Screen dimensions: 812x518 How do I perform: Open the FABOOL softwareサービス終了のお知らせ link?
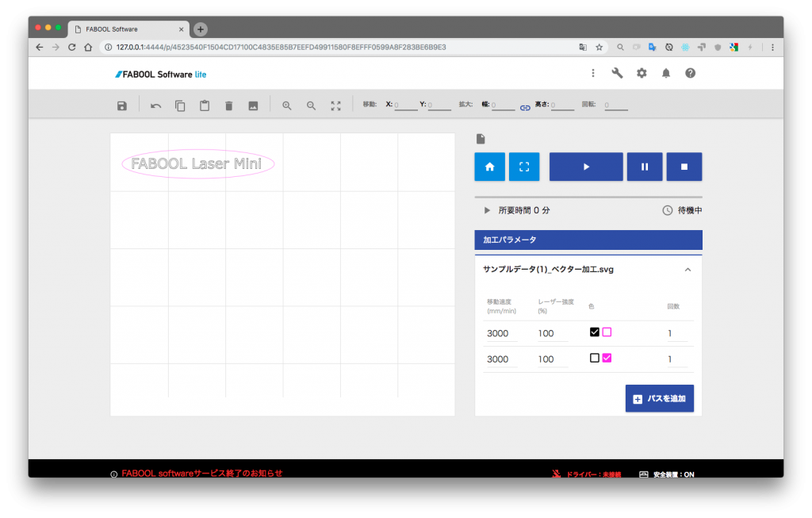[202, 473]
